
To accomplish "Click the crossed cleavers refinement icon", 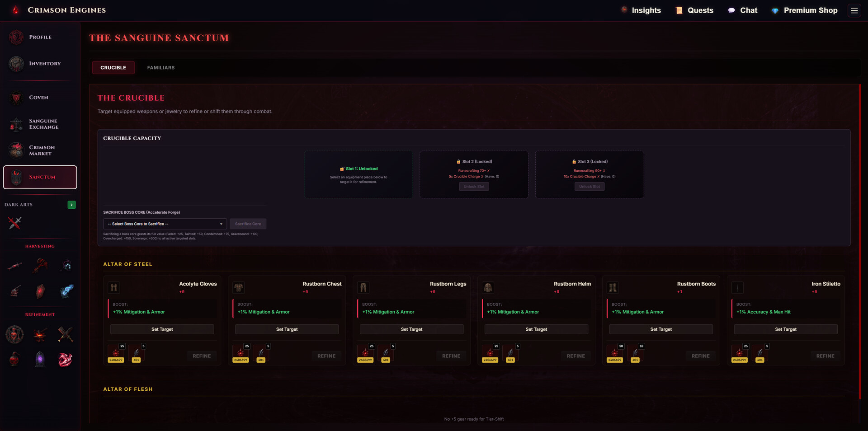I will coord(66,334).
